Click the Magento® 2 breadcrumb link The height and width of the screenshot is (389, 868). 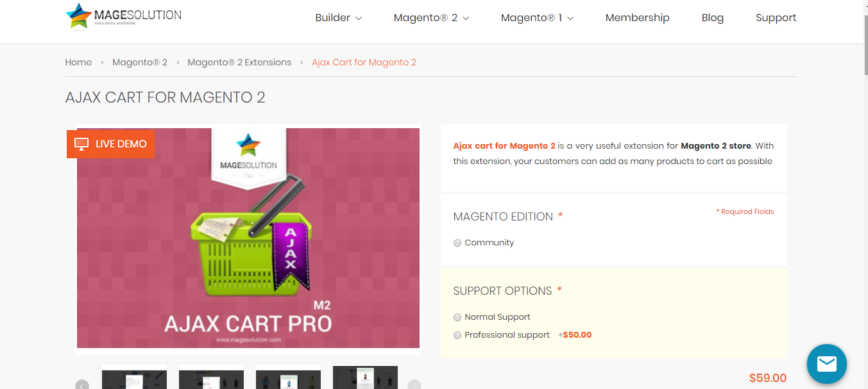[x=140, y=62]
